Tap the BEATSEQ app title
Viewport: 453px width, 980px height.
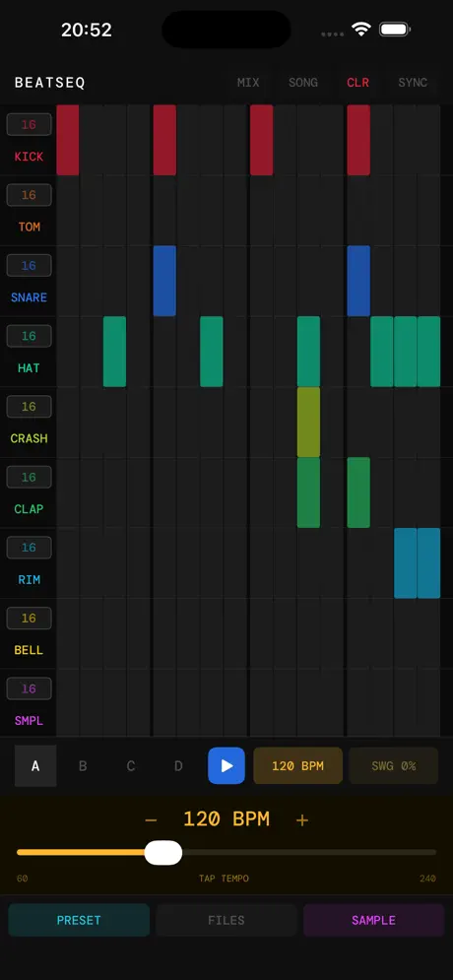[50, 83]
